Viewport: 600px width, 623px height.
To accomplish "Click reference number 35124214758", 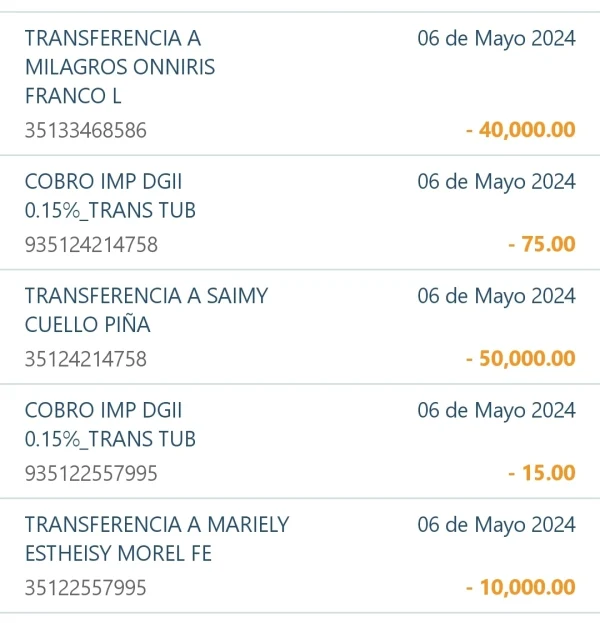I will [85, 358].
